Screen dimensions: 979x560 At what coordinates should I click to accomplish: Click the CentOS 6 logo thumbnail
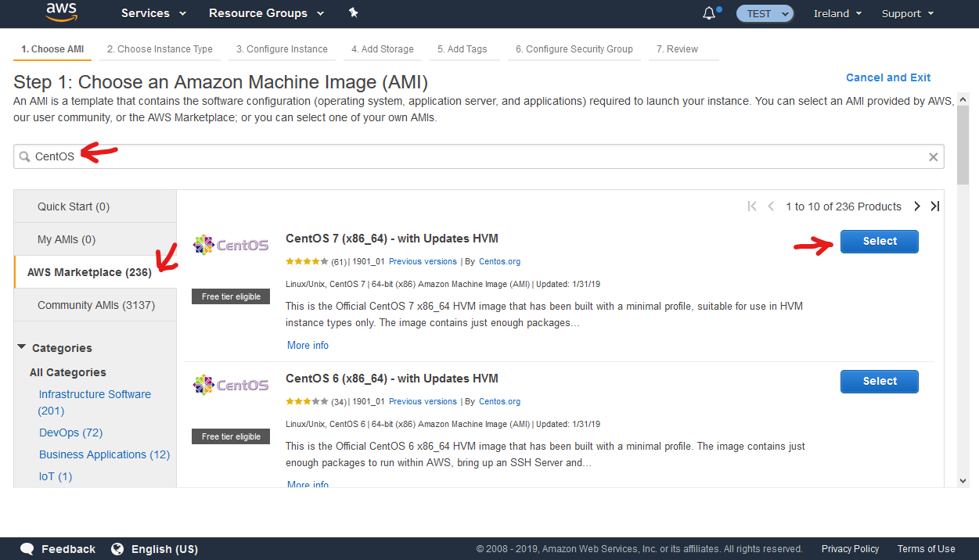point(231,385)
